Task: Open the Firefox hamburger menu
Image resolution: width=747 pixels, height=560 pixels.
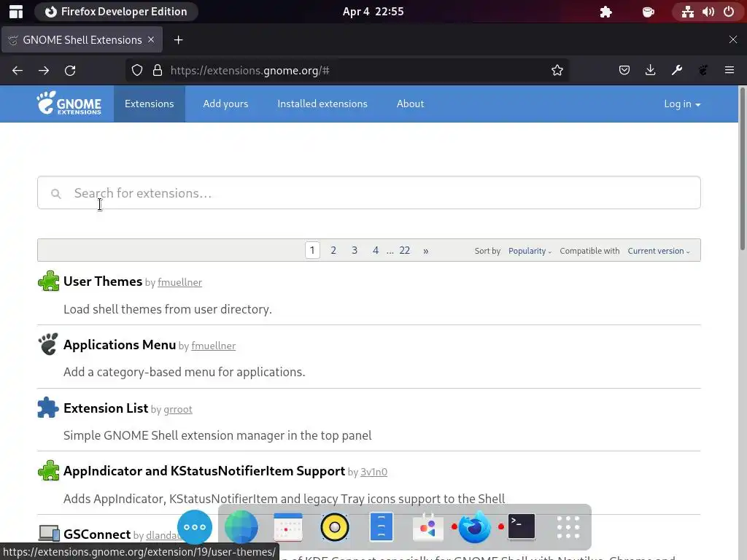Action: [x=729, y=71]
